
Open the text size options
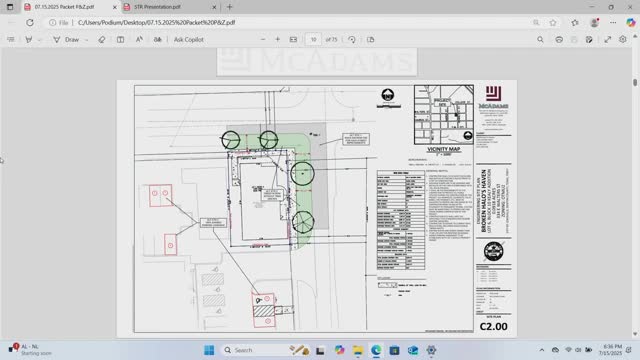[x=139, y=40]
